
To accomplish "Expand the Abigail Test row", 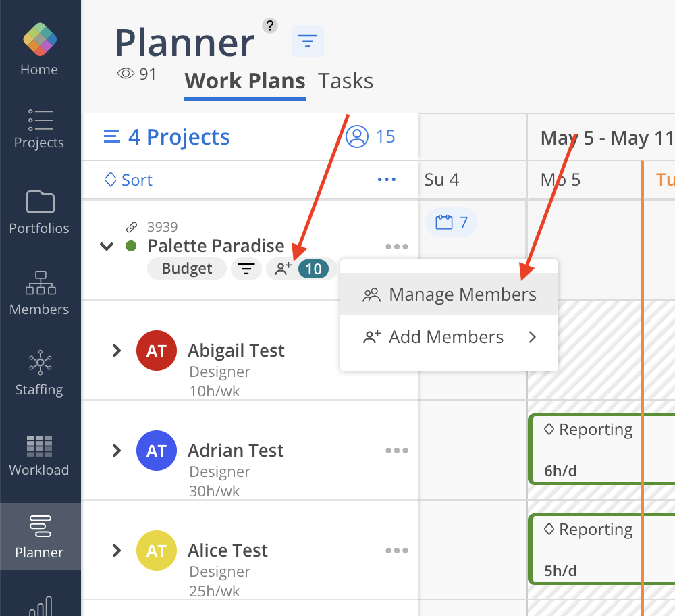I will pos(116,351).
